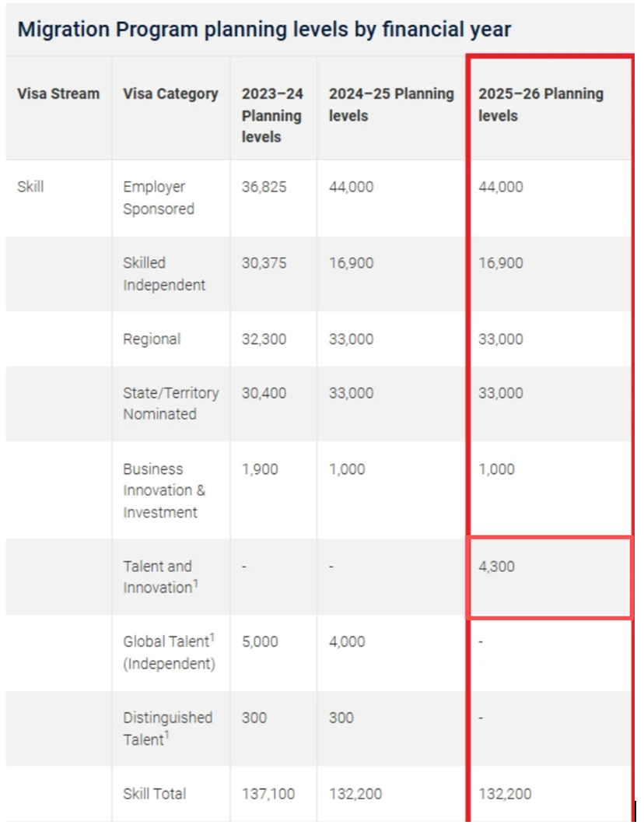
Task: Click the 2024–25 Planning levels header
Action: 390,104
